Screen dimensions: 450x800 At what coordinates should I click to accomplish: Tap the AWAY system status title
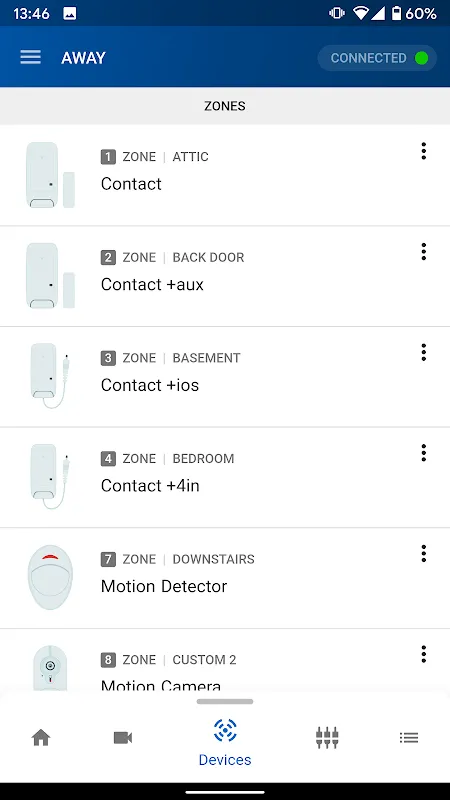tap(83, 58)
